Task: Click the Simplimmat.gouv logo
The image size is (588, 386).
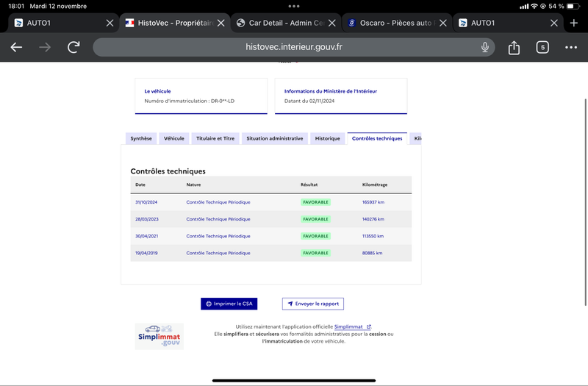Action: point(159,337)
